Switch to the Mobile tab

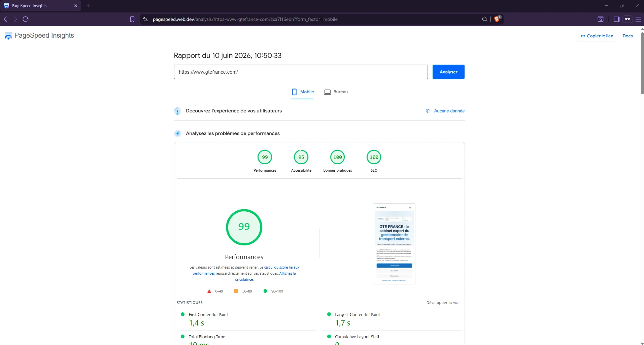coord(302,92)
